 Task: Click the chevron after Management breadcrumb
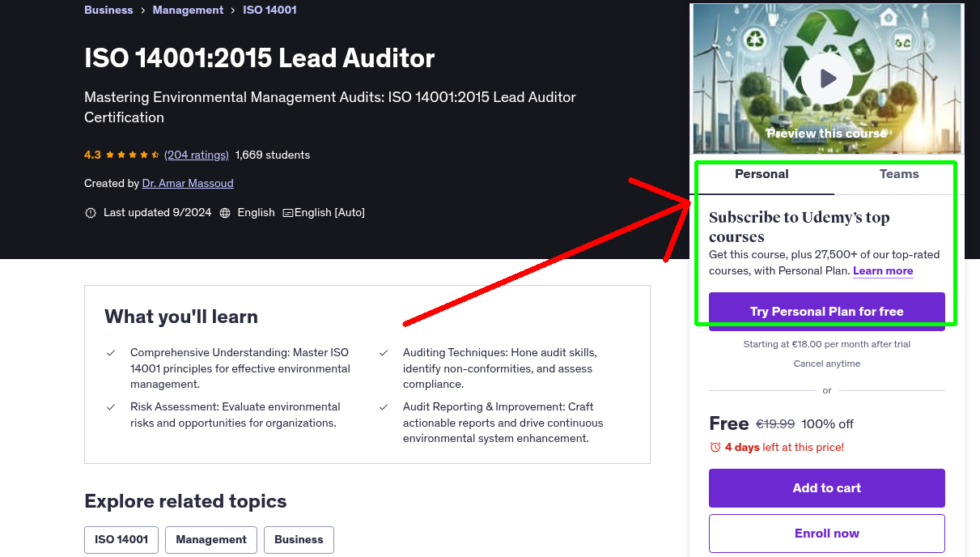point(233,11)
